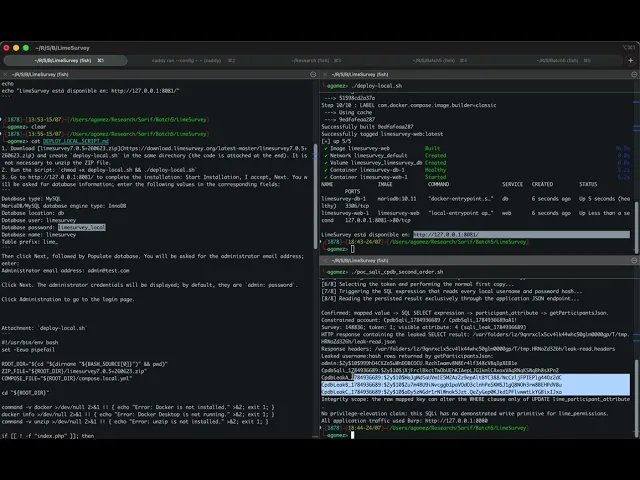The width and height of the screenshot is (640, 480).
Task: Click the highlighted CpdbLeakC hash line
Action: (x=442, y=392)
